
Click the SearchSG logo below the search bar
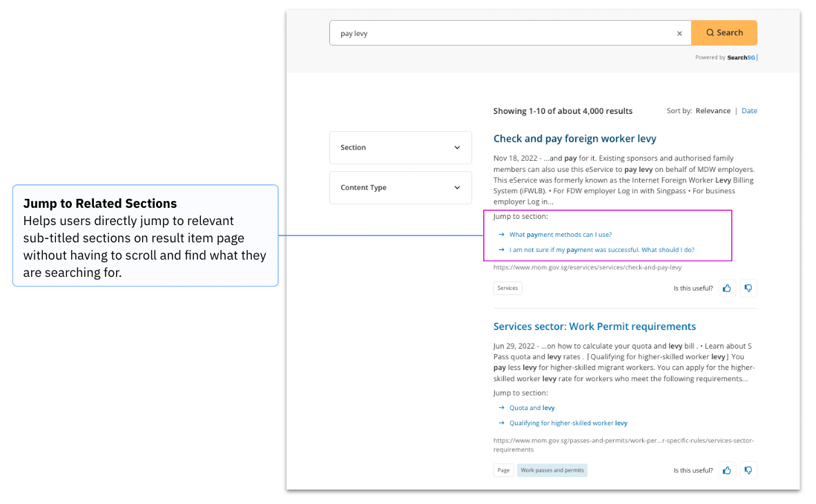coord(741,57)
